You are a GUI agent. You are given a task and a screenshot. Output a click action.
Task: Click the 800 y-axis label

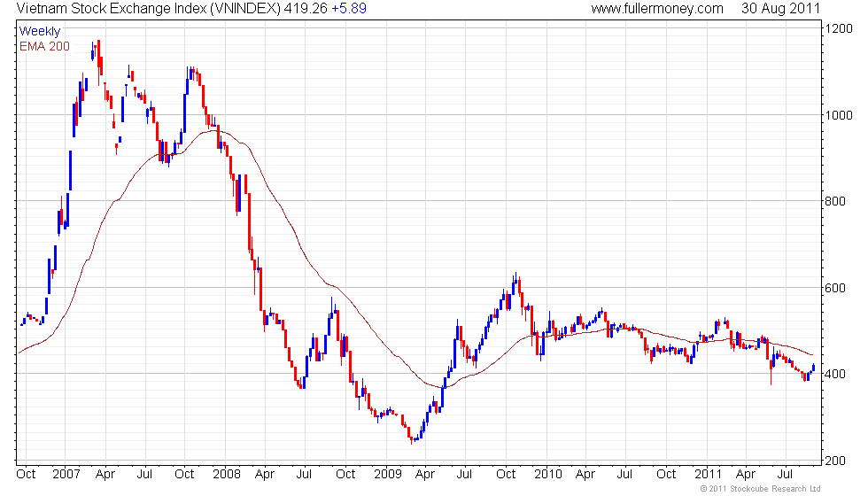coord(835,202)
